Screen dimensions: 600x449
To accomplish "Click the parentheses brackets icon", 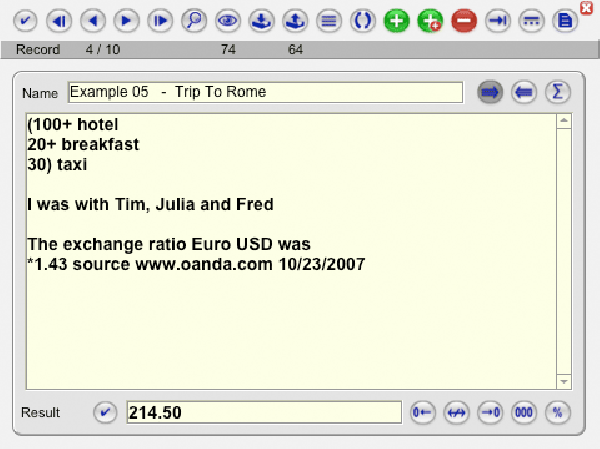I will (363, 21).
